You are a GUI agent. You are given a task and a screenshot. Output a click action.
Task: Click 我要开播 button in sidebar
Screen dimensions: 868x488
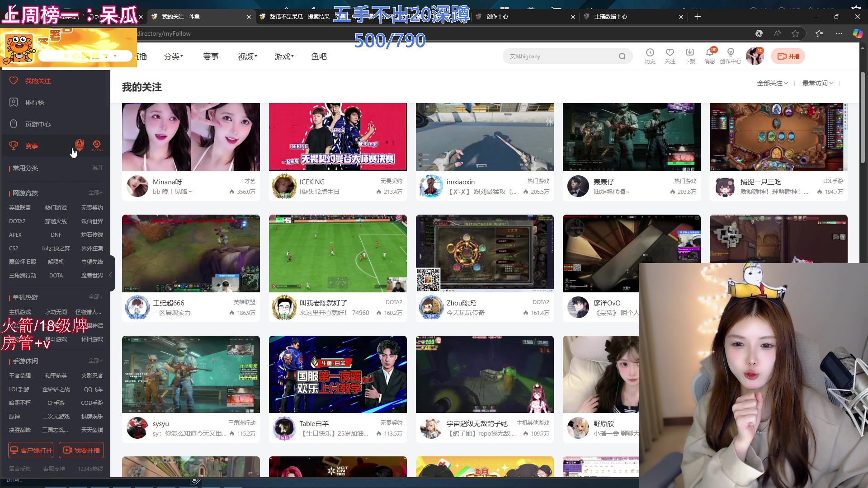click(x=81, y=450)
